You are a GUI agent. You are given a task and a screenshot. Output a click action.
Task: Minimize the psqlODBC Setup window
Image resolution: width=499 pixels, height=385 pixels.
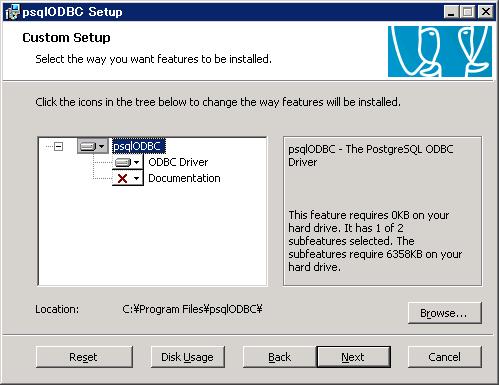pyautogui.click(x=451, y=12)
